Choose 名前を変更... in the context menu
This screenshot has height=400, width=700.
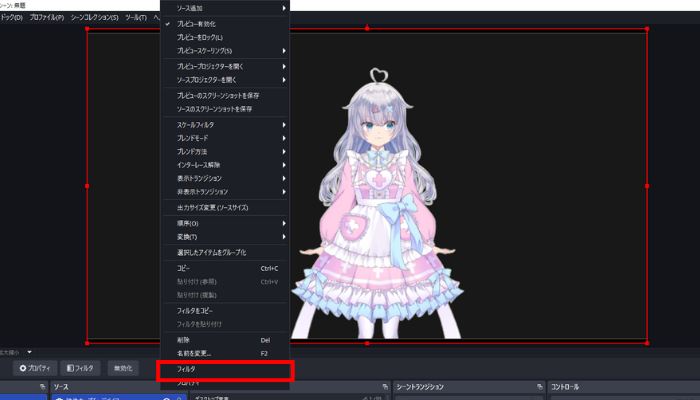pos(225,354)
